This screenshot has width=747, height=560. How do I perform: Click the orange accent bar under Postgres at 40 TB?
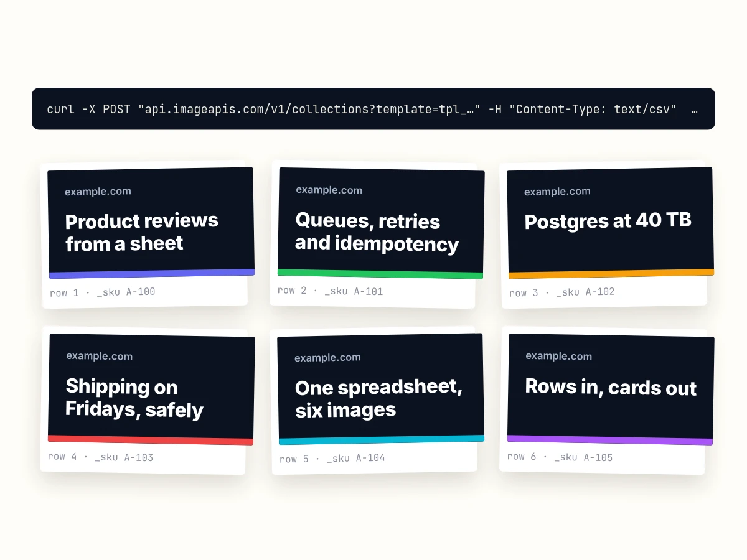pyautogui.click(x=611, y=273)
